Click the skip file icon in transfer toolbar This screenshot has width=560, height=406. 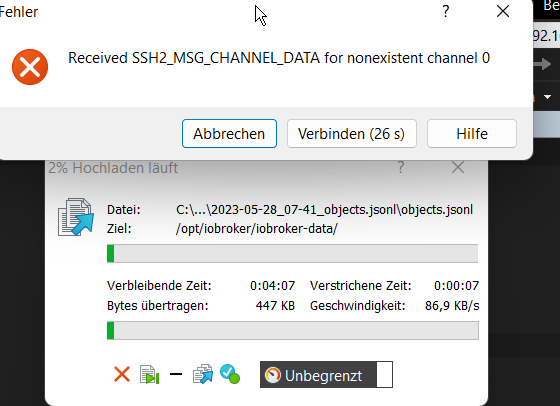pos(149,375)
